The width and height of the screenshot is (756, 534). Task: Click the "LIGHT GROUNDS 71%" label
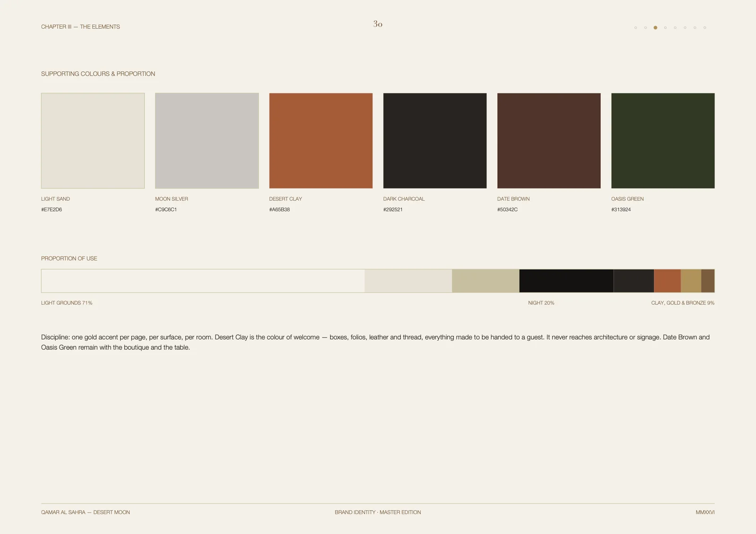tap(67, 303)
